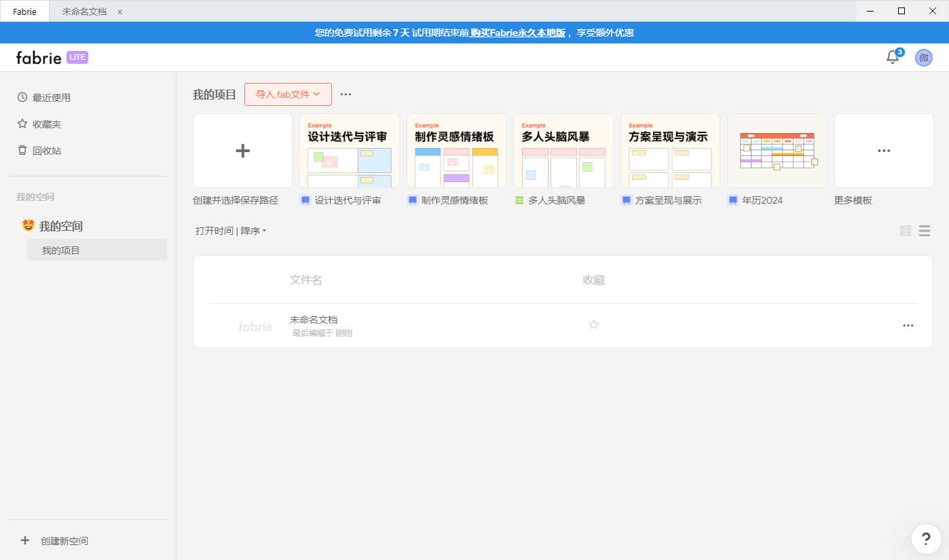
Task: Click the 我的项目 page heading
Action: coord(215,94)
